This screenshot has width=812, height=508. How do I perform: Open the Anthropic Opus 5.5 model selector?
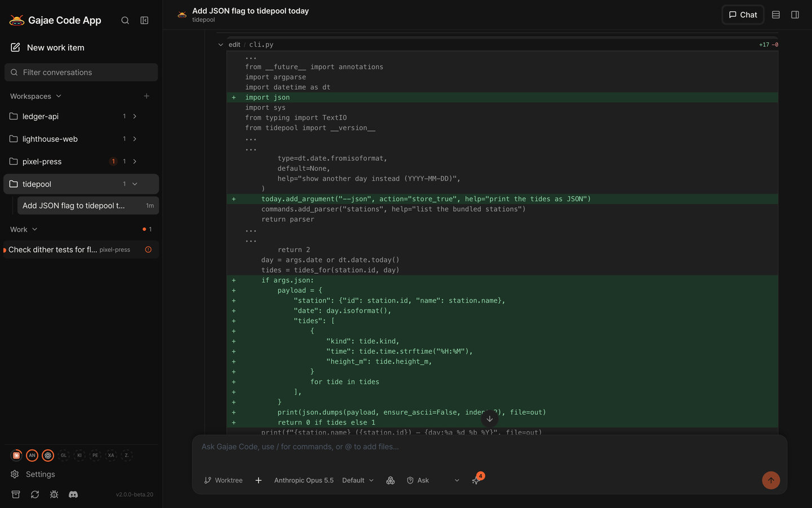[304, 480]
